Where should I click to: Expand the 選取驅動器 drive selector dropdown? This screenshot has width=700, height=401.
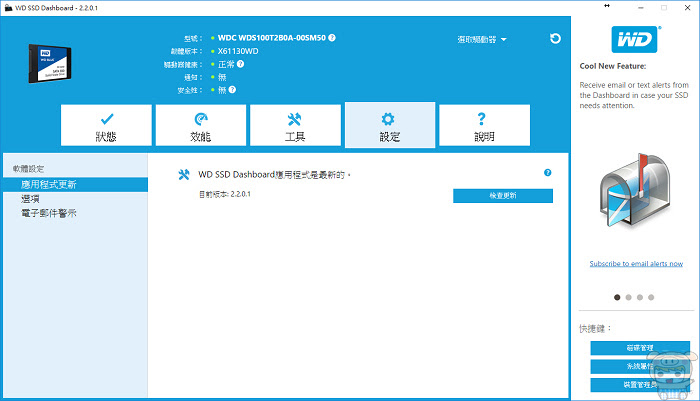pyautogui.click(x=482, y=39)
